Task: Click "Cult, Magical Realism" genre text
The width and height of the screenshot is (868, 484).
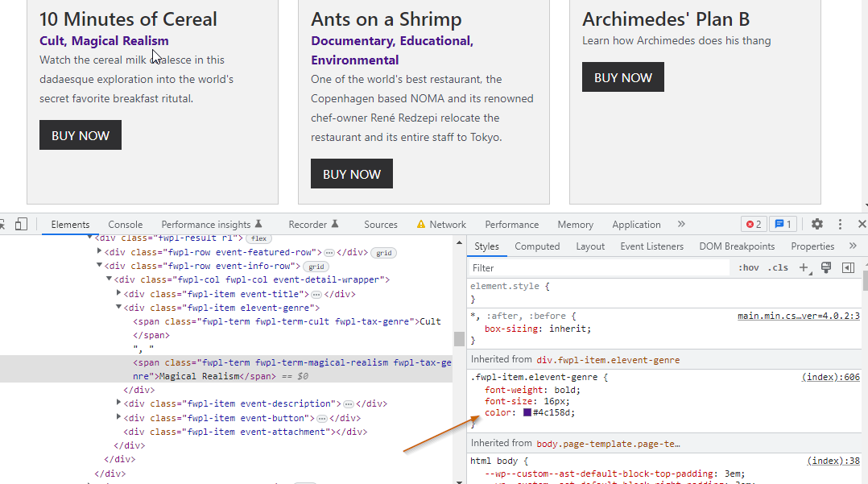Action: point(104,40)
